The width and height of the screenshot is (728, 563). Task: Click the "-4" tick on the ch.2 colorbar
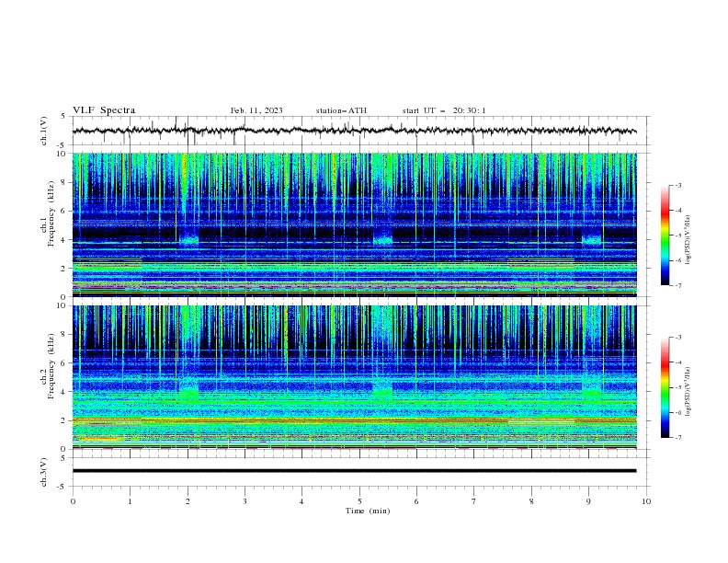pyautogui.click(x=678, y=362)
